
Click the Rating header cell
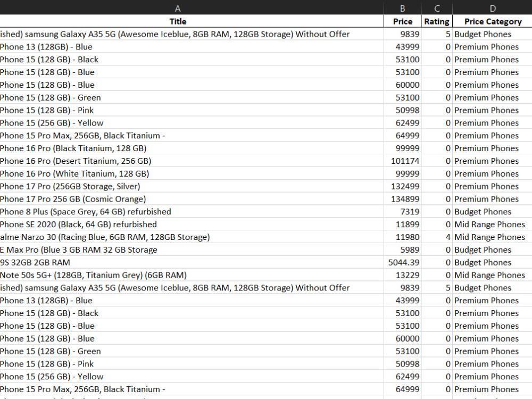(437, 21)
